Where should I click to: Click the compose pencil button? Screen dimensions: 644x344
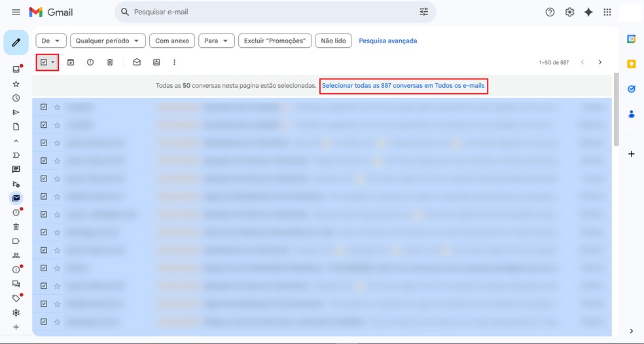(x=16, y=43)
